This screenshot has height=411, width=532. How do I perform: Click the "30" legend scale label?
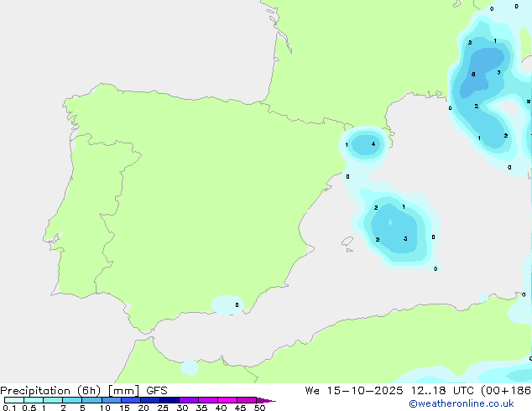click(x=182, y=408)
